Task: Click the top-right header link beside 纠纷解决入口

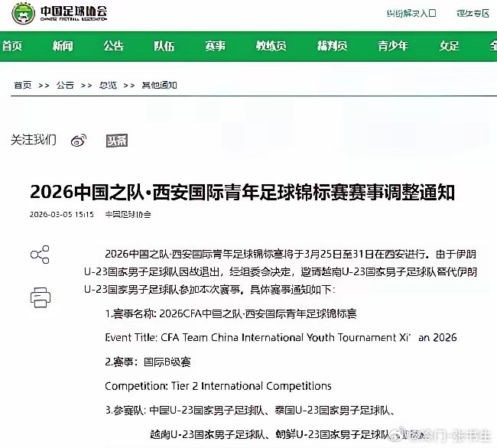Action: [x=473, y=13]
